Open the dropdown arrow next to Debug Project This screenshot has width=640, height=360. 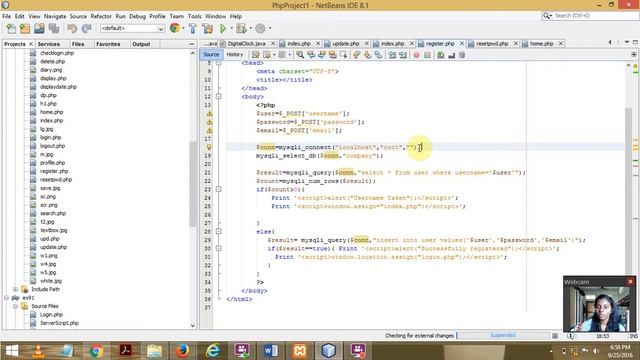(x=251, y=28)
